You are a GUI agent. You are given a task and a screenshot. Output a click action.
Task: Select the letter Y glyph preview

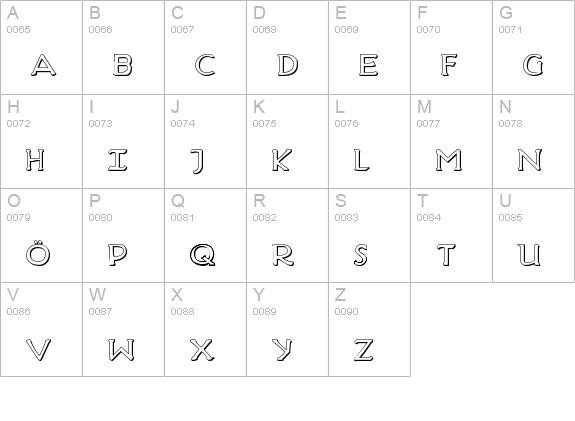[282, 350]
